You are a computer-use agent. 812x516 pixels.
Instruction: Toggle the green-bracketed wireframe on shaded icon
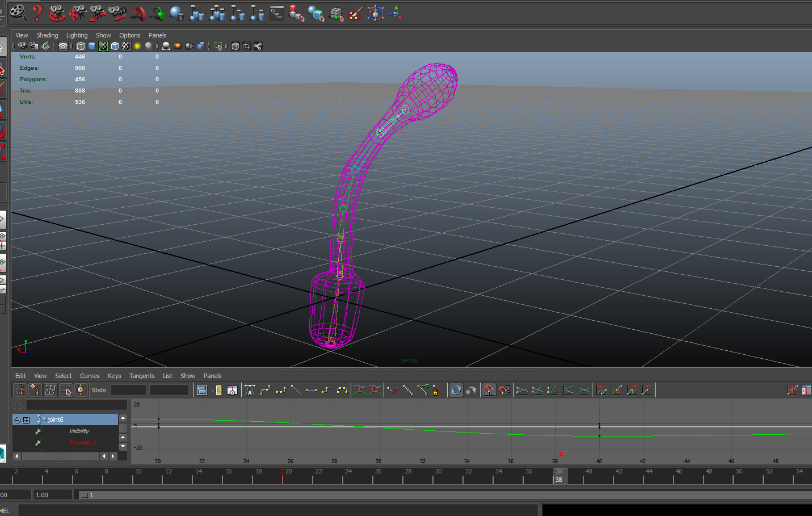[103, 46]
